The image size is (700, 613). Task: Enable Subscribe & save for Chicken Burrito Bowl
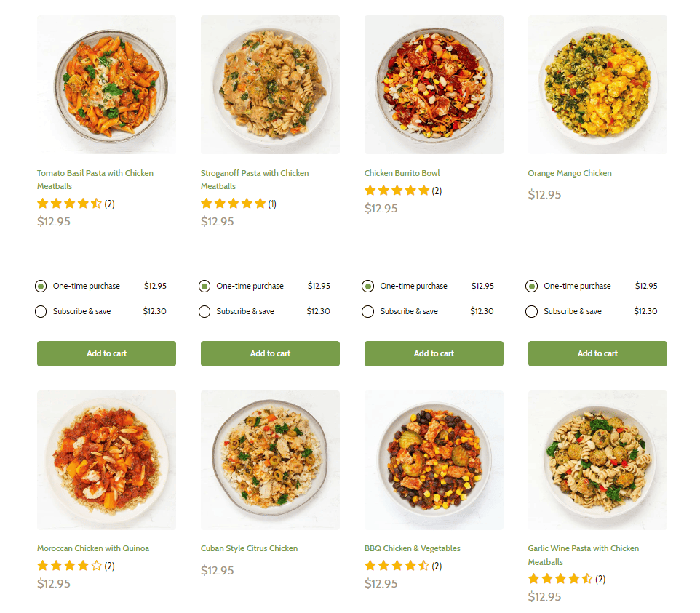point(368,311)
